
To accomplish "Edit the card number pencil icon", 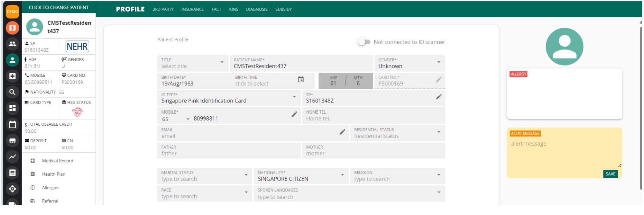I will (439, 80).
